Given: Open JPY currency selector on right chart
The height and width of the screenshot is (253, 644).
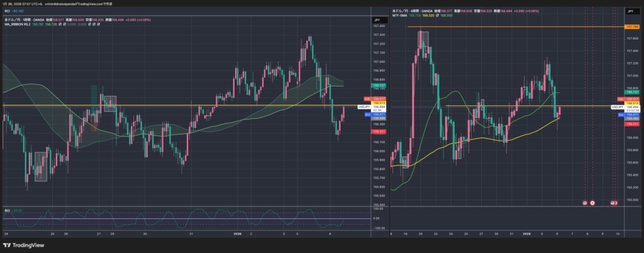Looking at the screenshot, I should 631,12.
